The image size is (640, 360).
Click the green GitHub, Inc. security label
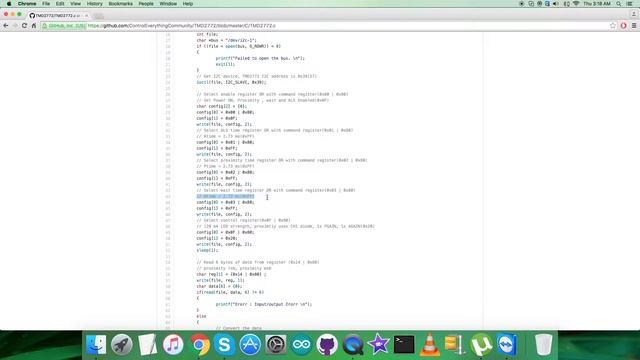64,26
